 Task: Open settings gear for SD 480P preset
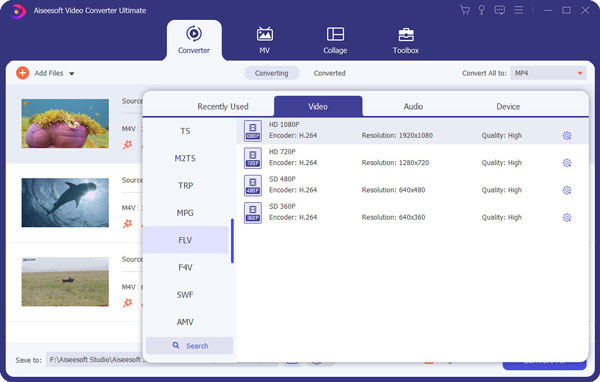pos(567,190)
